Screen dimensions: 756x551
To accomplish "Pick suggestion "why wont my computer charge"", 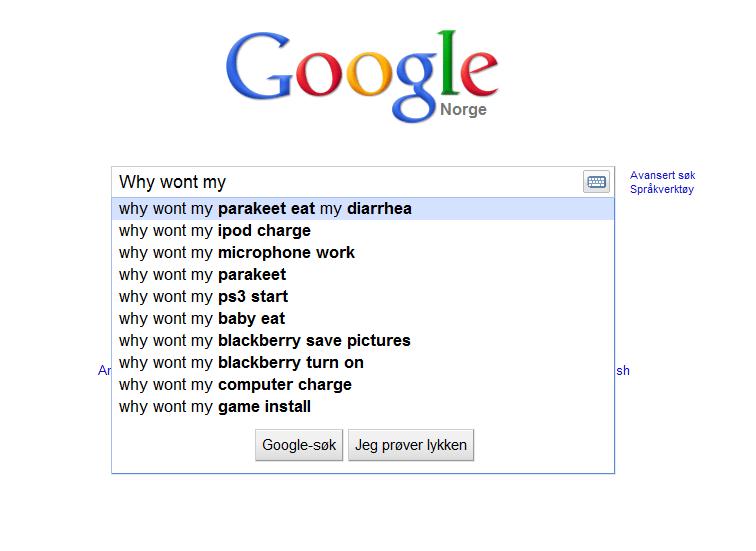I will pos(363,385).
